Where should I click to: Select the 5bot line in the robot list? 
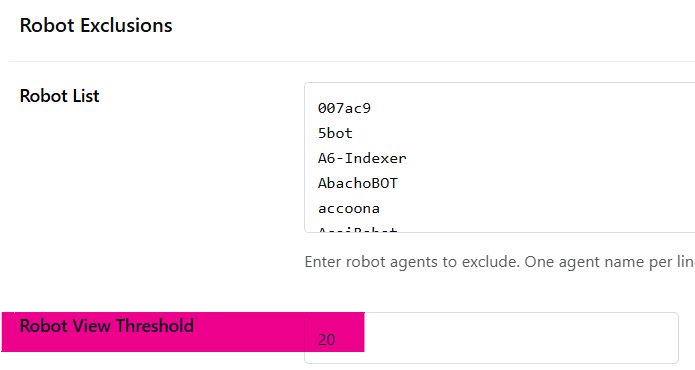[335, 133]
